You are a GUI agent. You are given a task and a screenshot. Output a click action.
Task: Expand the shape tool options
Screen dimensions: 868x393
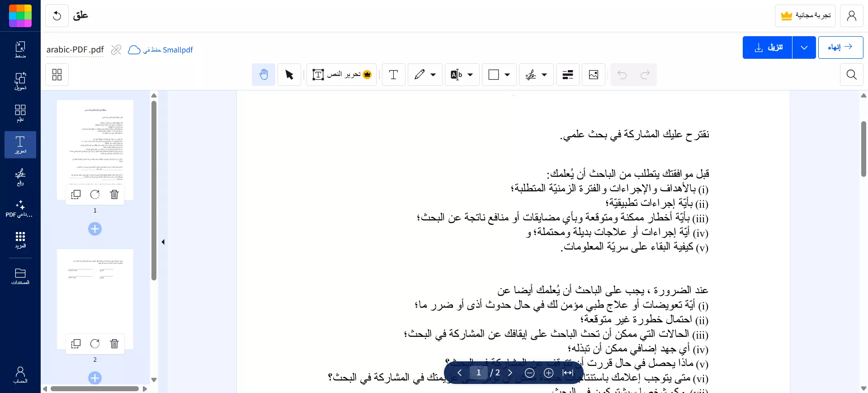[x=507, y=75]
